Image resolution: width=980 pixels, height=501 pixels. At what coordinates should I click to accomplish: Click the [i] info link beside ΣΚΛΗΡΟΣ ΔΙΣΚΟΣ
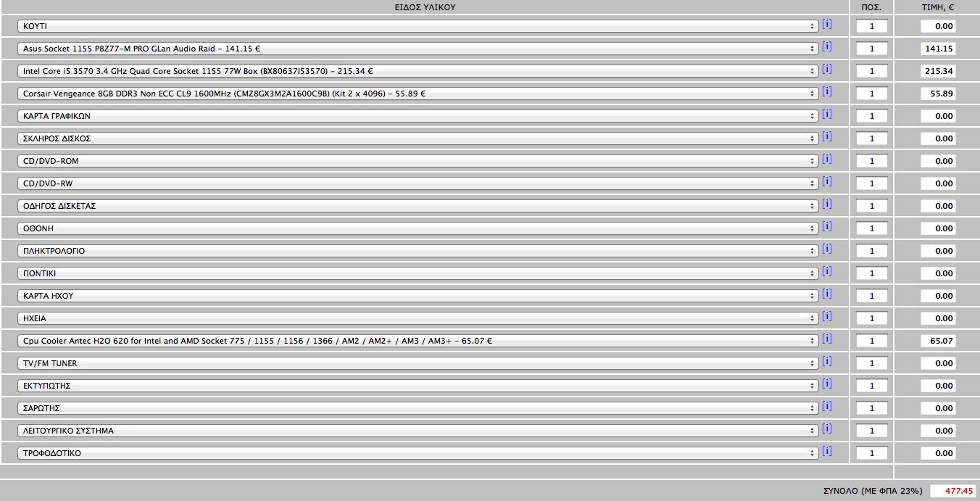827,136
